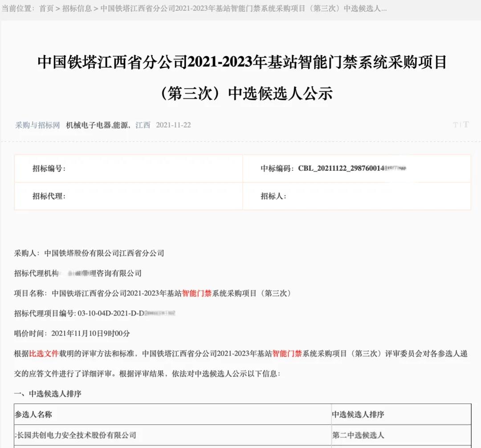Go to 招标信息 in the breadcrumb
The image size is (481, 448).
click(77, 8)
